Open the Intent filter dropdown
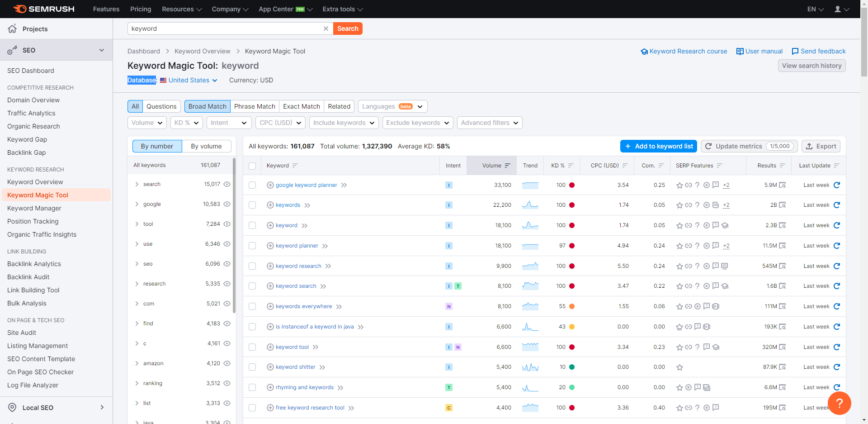 coord(229,123)
